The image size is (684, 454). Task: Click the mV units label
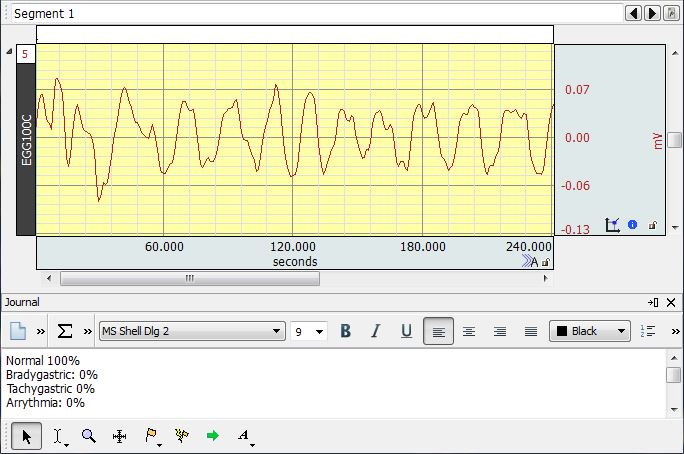[658, 141]
